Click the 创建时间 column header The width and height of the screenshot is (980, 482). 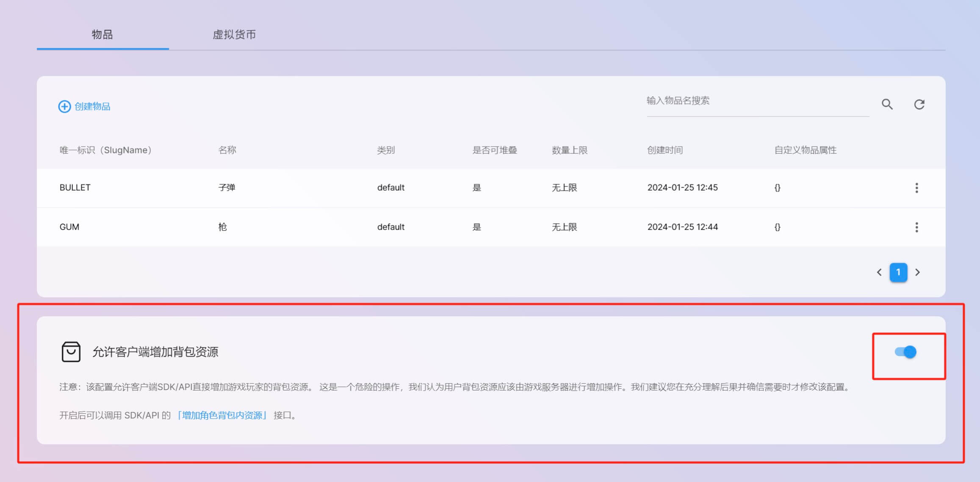665,150
